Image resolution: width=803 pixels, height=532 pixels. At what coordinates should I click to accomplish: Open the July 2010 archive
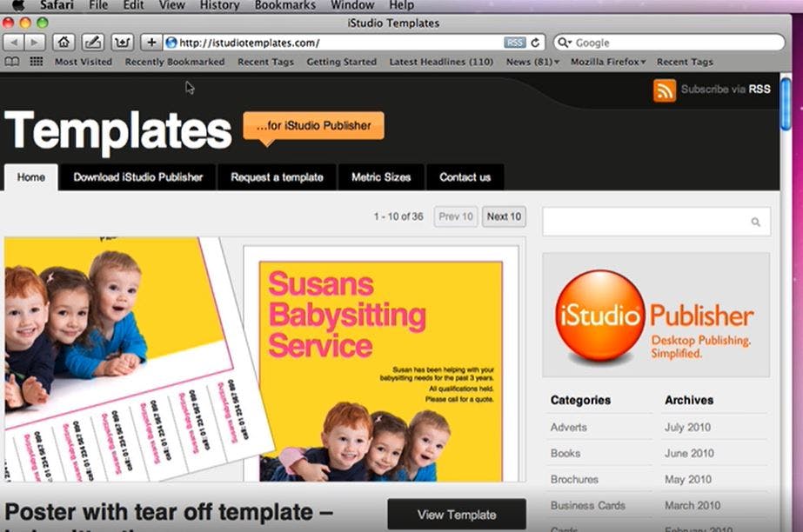(x=688, y=427)
